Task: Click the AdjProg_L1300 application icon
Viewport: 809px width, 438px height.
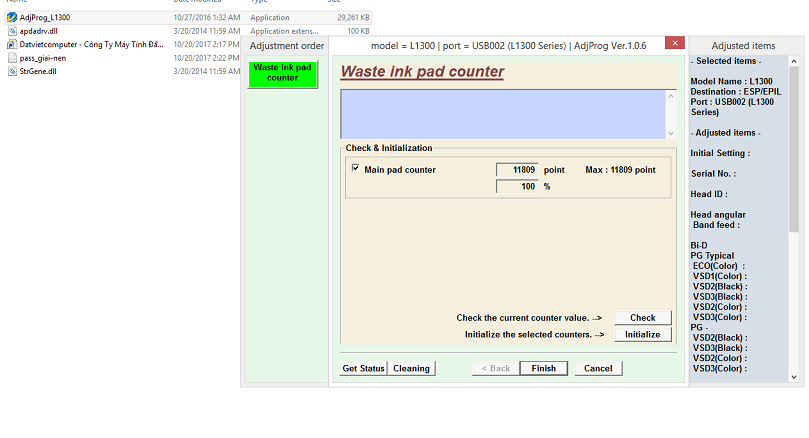Action: point(12,18)
